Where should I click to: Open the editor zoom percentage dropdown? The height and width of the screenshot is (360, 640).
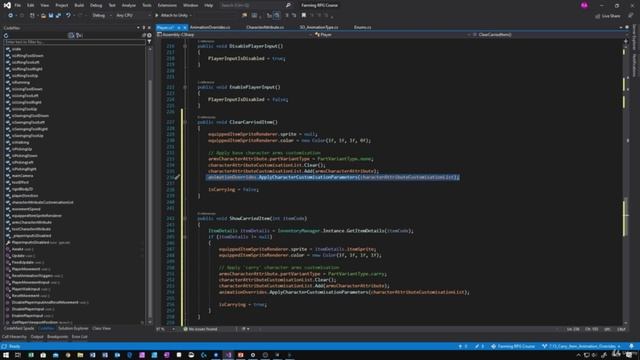coord(166,329)
